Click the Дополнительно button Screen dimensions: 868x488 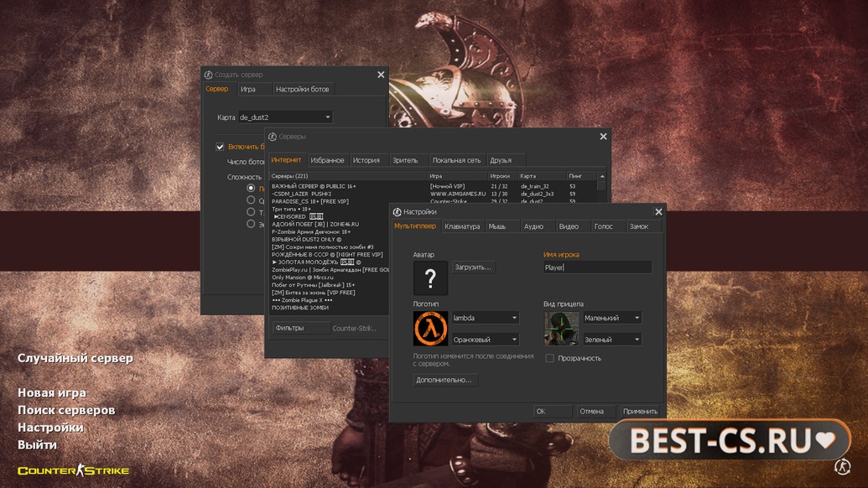click(x=444, y=380)
